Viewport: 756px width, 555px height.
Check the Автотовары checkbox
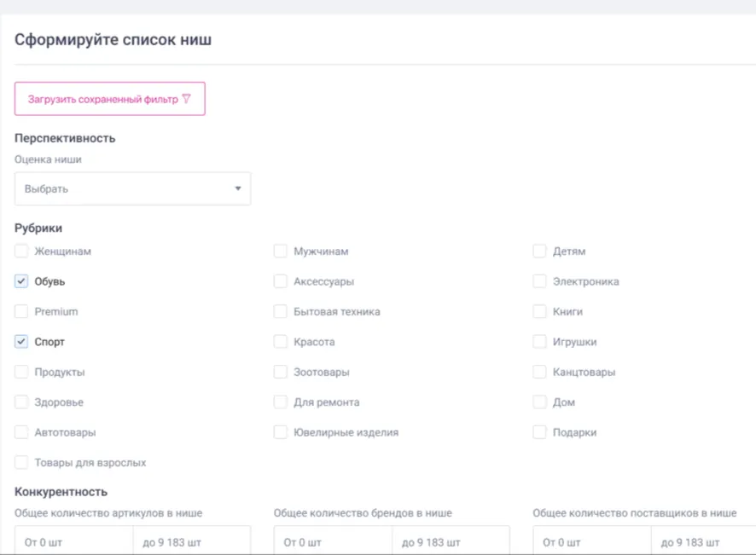pyautogui.click(x=21, y=432)
